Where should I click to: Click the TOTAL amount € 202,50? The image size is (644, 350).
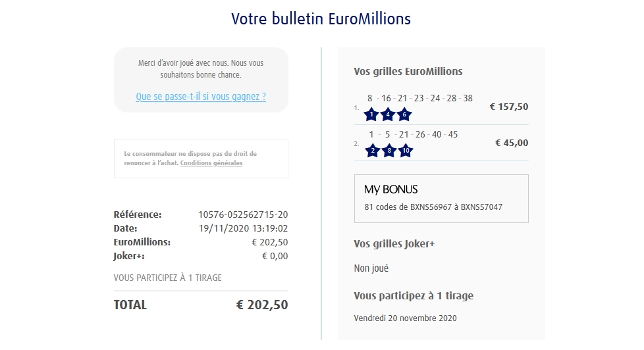pyautogui.click(x=262, y=305)
